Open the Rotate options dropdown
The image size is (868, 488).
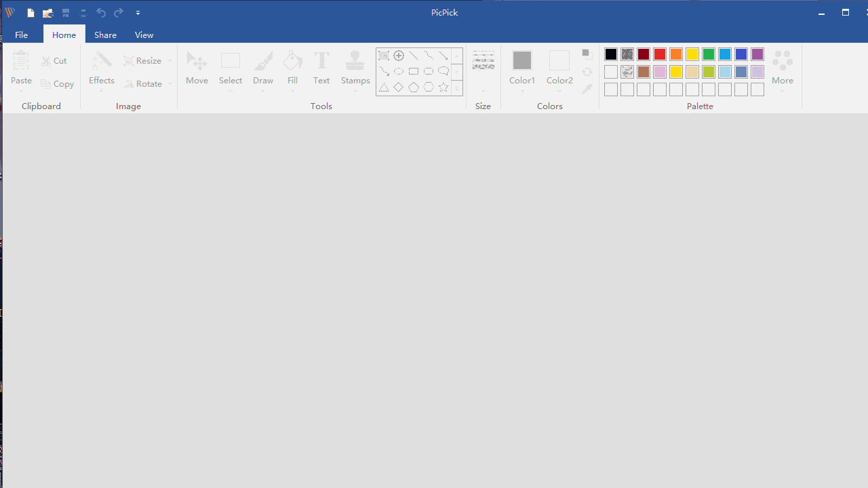point(170,83)
